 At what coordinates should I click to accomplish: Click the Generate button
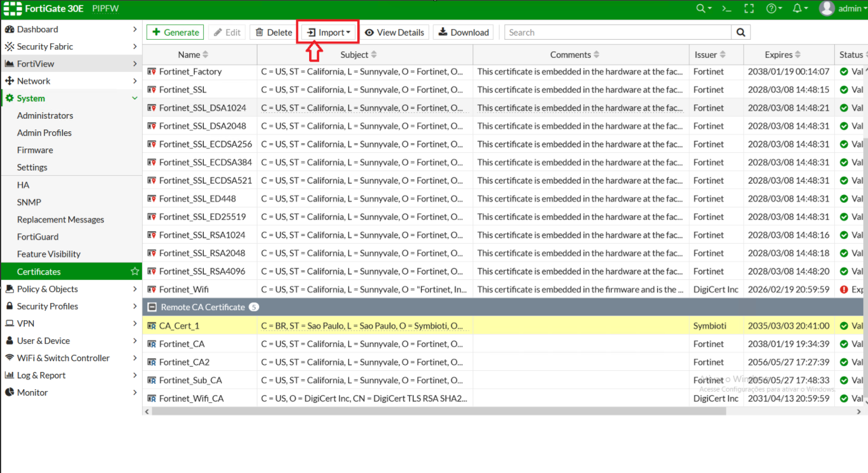(175, 33)
